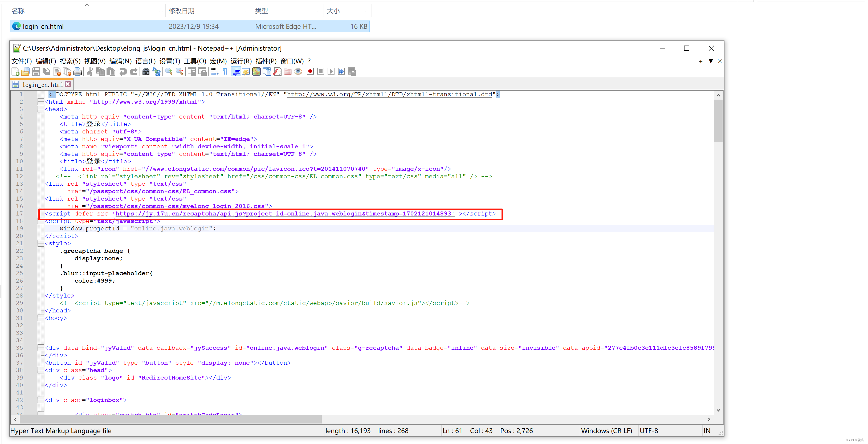868x444 pixels.
Task: Click the Zoom In magnifier icon
Action: (169, 71)
